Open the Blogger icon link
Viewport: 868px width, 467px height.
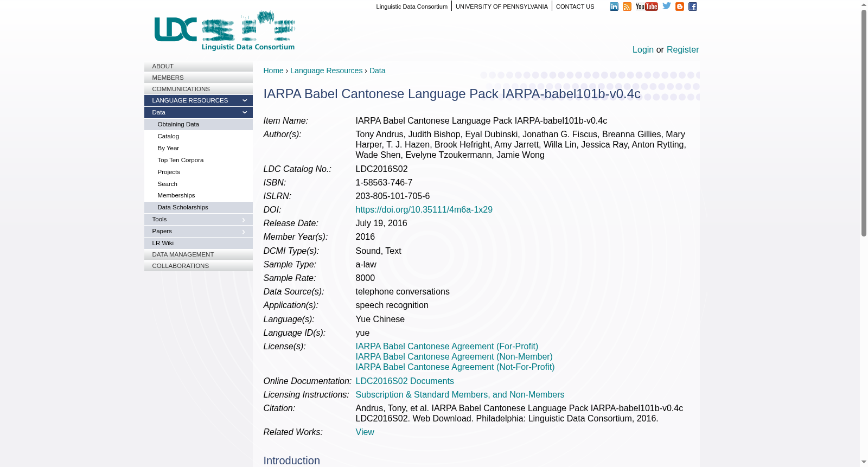click(x=680, y=7)
